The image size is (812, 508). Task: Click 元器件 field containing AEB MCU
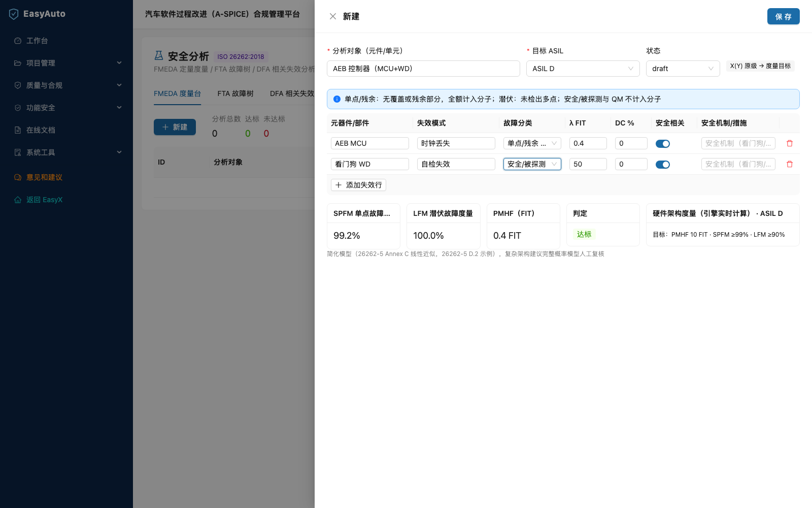click(370, 143)
